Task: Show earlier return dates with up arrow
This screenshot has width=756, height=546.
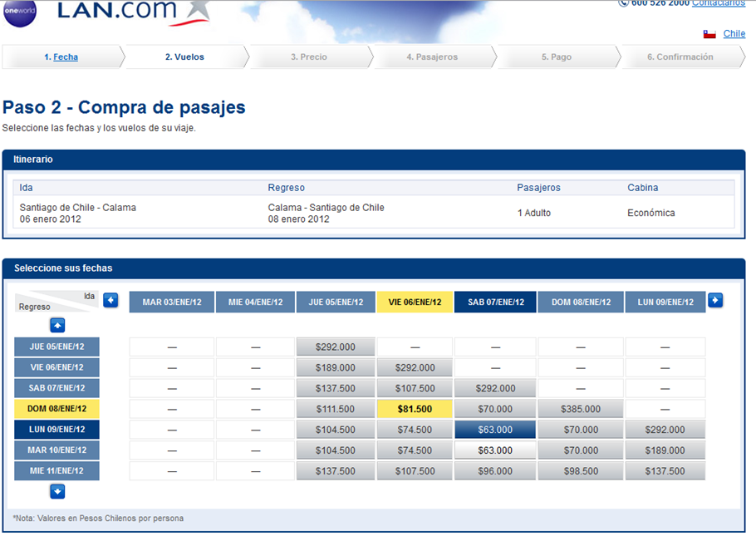Action: coord(57,325)
